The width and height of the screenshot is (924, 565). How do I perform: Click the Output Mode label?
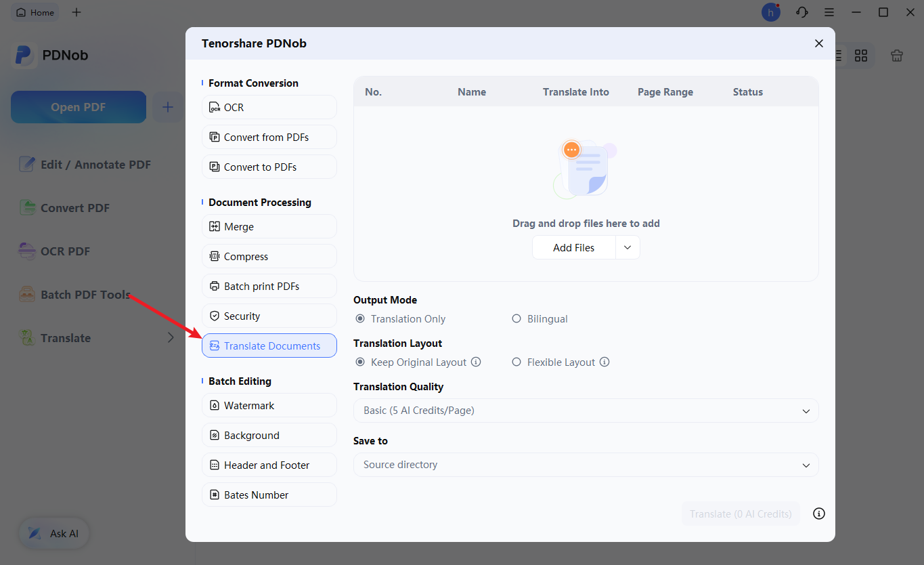pos(385,300)
